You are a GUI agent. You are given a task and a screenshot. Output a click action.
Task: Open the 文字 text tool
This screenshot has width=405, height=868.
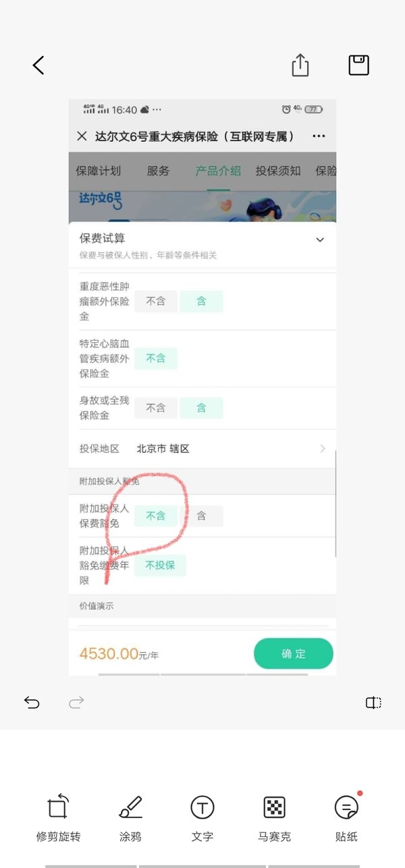point(202,817)
